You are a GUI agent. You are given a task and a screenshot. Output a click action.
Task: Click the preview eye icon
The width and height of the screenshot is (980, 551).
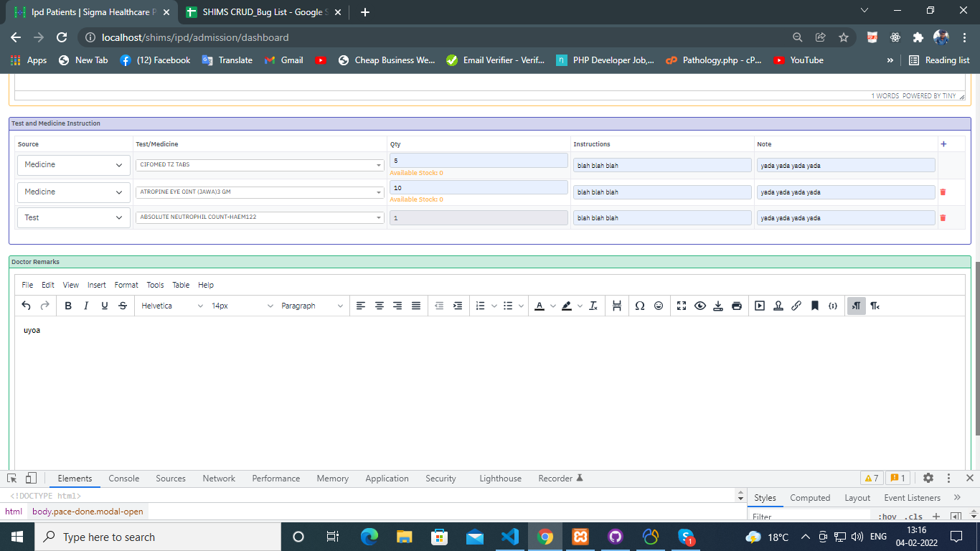pyautogui.click(x=700, y=306)
